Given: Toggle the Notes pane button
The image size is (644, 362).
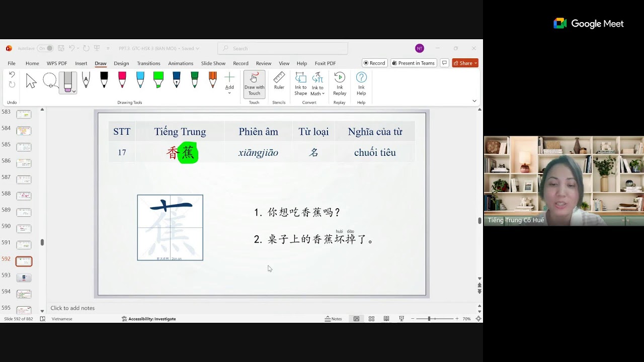Looking at the screenshot, I should coord(333,319).
